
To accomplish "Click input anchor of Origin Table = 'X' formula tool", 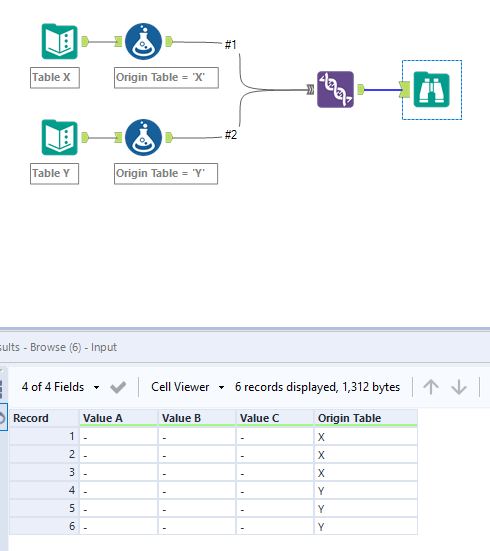I will point(118,42).
